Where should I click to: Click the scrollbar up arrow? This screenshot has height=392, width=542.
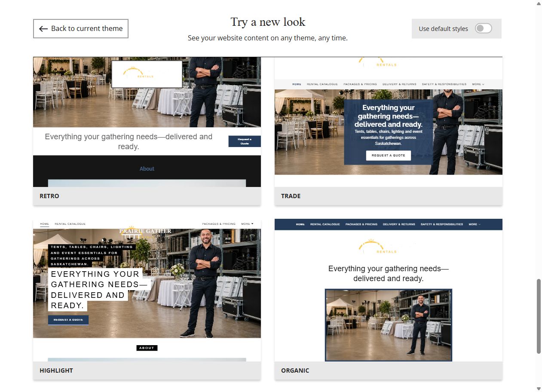pyautogui.click(x=539, y=3)
